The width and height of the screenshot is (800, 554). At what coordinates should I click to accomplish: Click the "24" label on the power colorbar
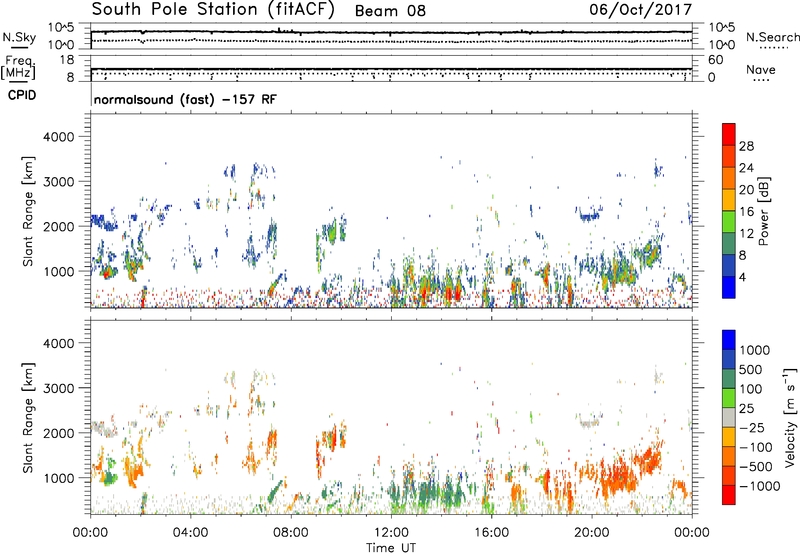click(746, 168)
